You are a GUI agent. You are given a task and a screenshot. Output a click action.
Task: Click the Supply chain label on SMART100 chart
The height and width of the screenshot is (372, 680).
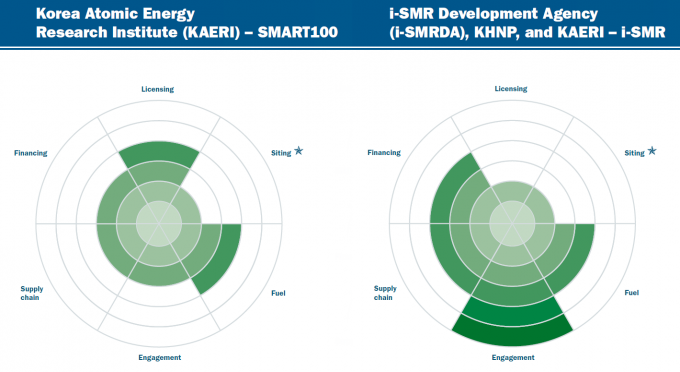pyautogui.click(x=32, y=293)
